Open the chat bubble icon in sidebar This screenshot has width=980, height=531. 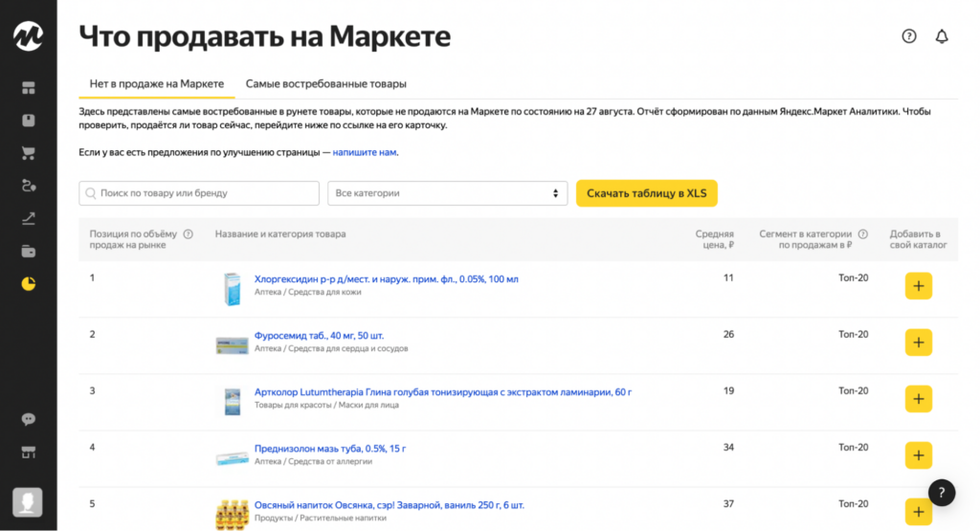(29, 419)
